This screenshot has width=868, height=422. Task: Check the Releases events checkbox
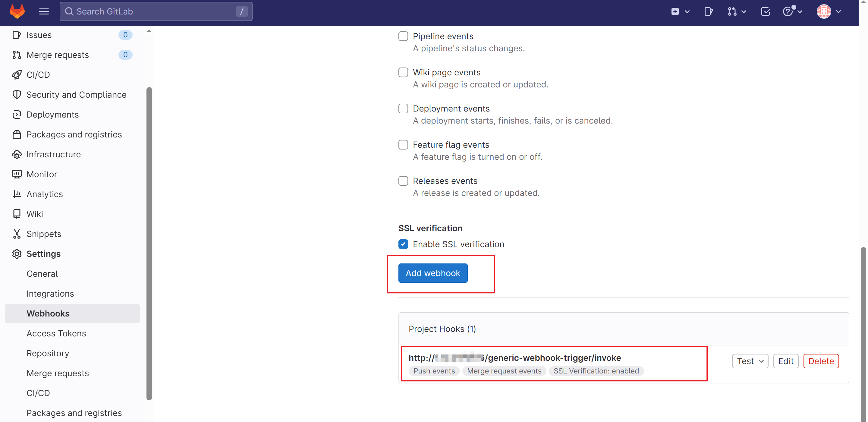[x=403, y=181]
